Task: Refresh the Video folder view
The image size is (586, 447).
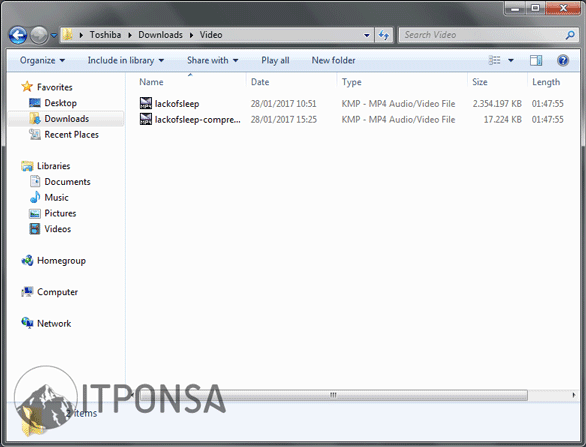Action: [x=383, y=35]
